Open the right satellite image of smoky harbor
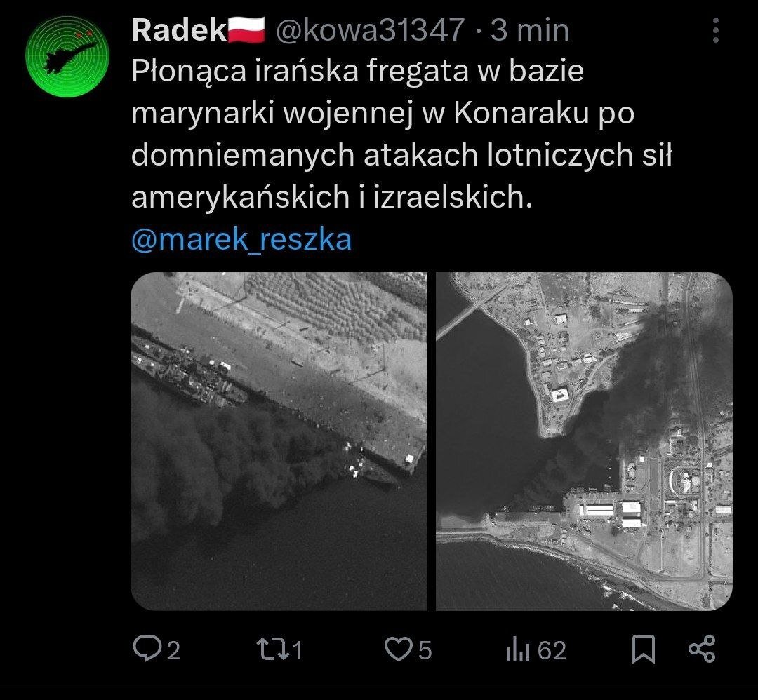This screenshot has height=700, width=758. (x=584, y=441)
